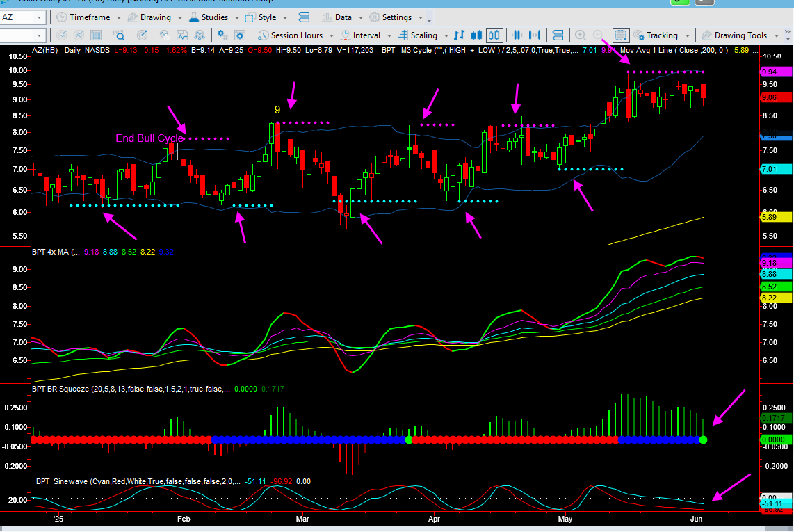794x532 pixels.
Task: Compress the bar spacing
Action: pyautogui.click(x=517, y=35)
